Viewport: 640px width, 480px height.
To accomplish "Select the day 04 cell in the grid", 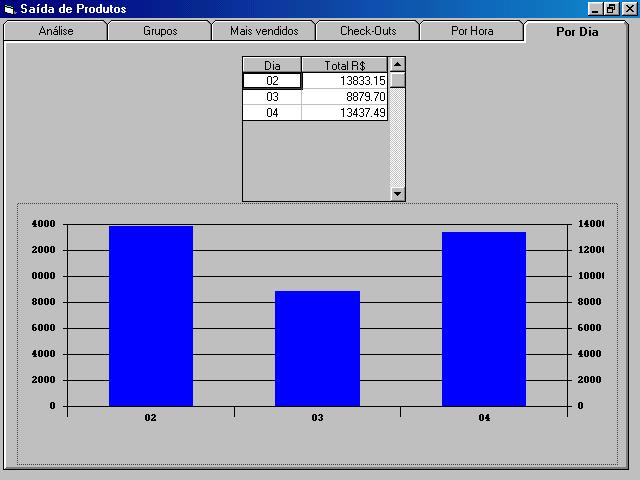I will tap(272, 113).
